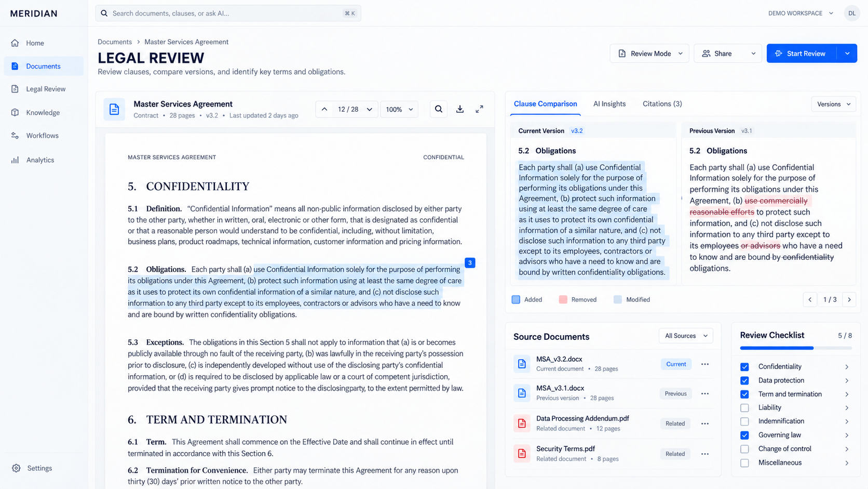
Task: Open the All Sources filter dropdown
Action: coord(686,336)
